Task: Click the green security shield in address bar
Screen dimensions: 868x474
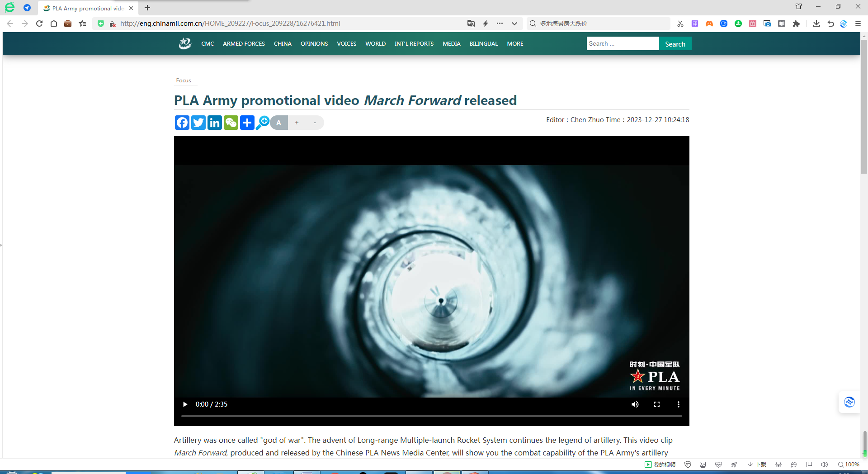Action: (x=101, y=24)
